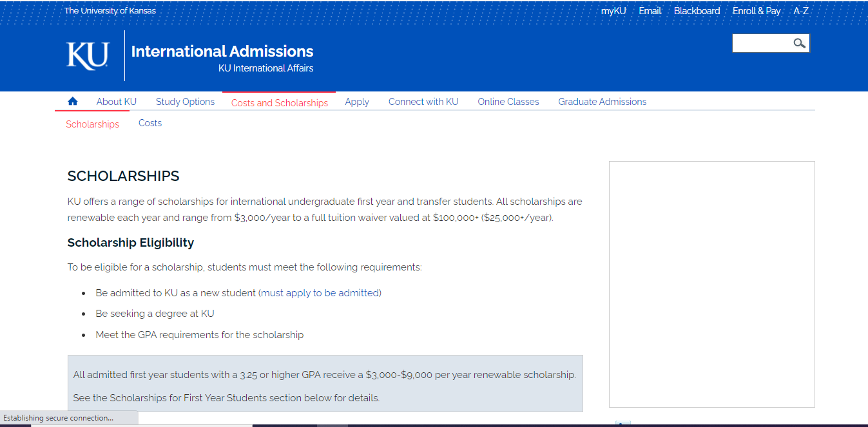Go to Online Classes
Screen dimensions: 868x427
pyautogui.click(x=508, y=102)
